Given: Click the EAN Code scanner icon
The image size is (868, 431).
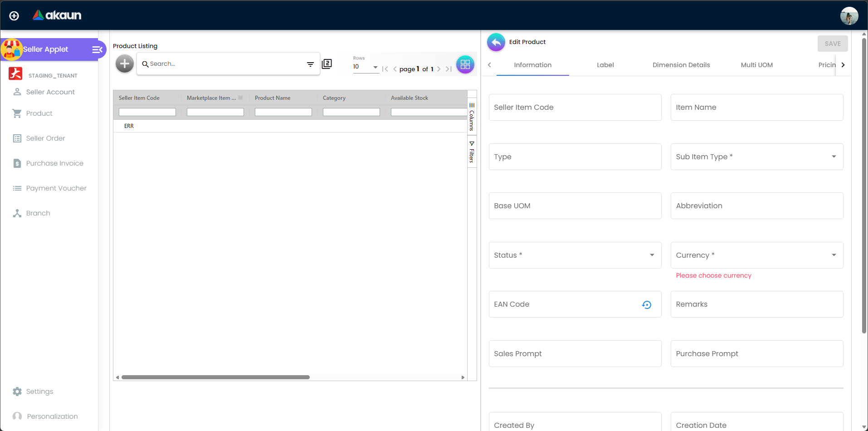Looking at the screenshot, I should [646, 304].
